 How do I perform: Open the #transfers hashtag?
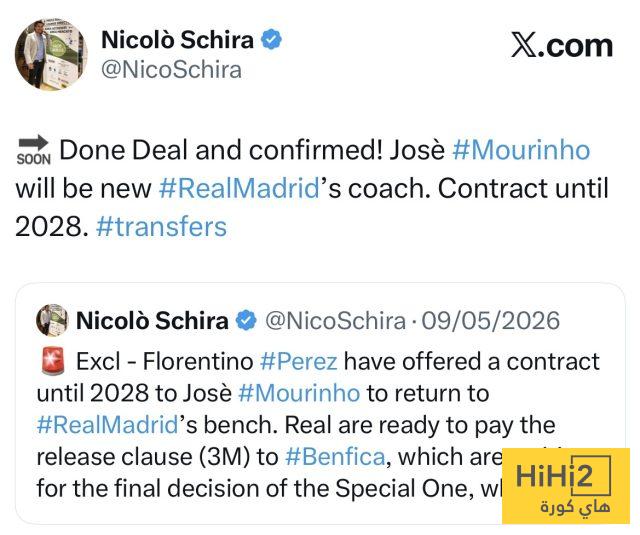tap(161, 227)
